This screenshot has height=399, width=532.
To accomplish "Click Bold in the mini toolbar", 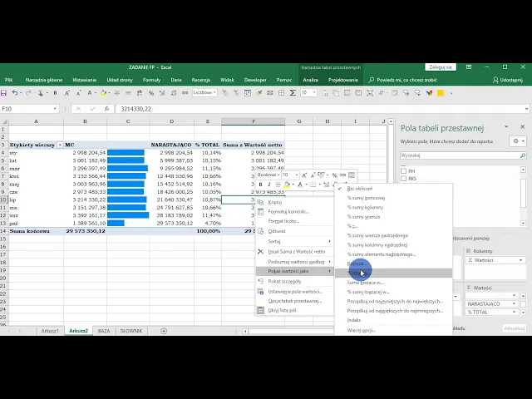I will [x=260, y=185].
